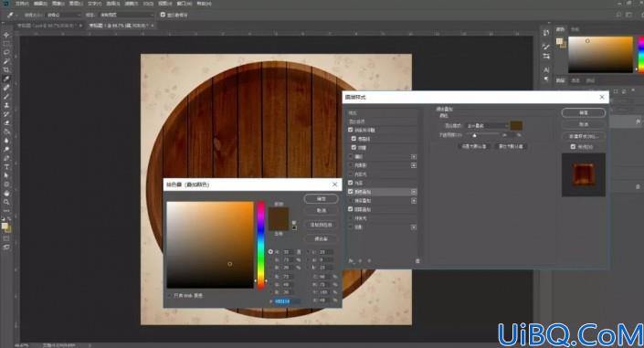644x348 pixels.
Task: Click the overlay color swatch in Layer Style
Action: tap(516, 126)
